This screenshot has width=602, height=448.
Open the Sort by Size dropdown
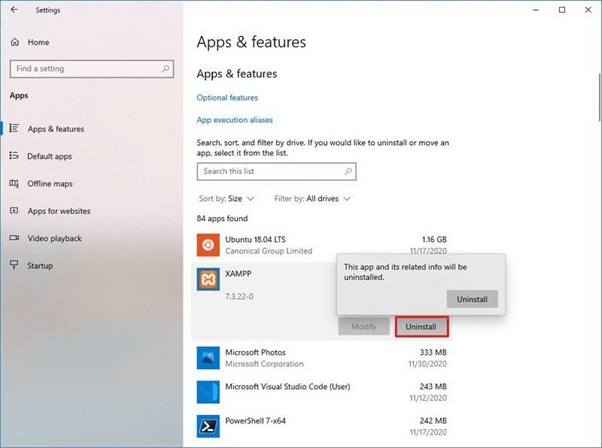pos(226,199)
